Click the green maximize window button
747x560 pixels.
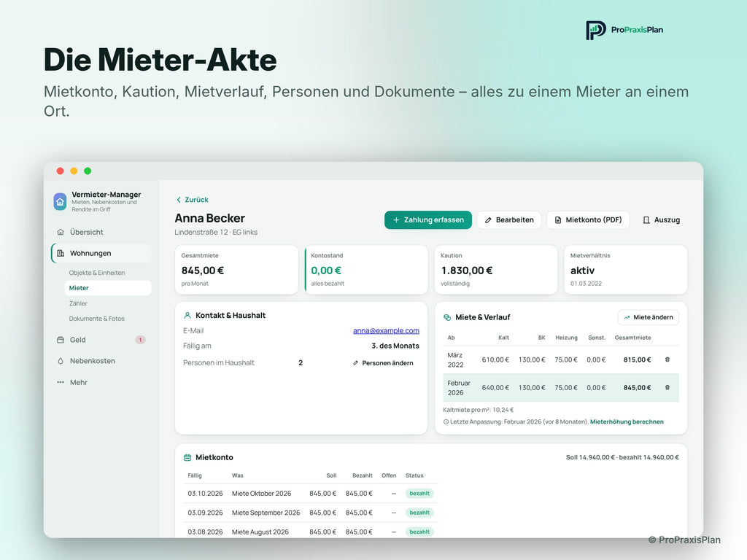point(88,171)
